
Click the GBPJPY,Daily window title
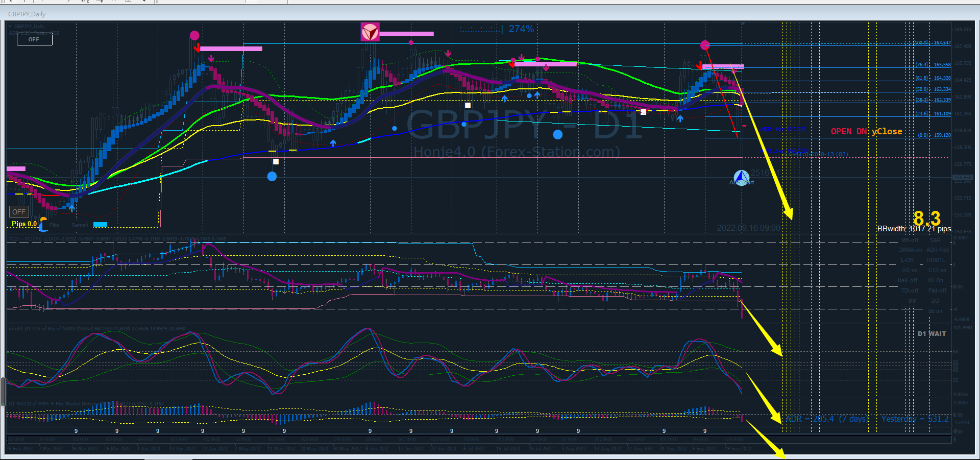point(27,14)
